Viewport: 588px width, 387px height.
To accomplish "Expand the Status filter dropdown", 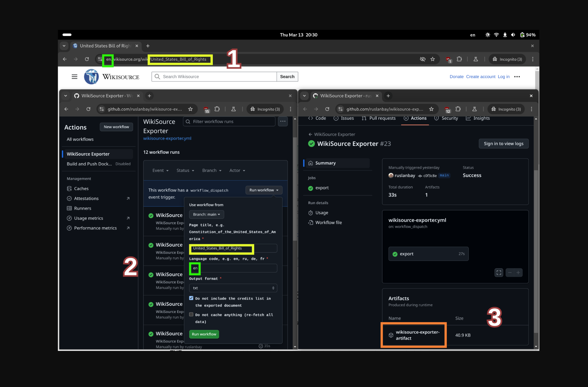I will pos(185,171).
